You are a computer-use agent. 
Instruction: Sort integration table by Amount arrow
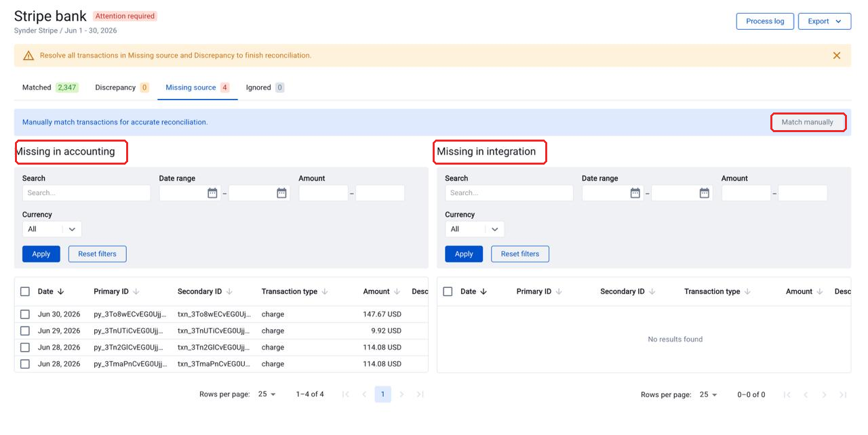(820, 291)
